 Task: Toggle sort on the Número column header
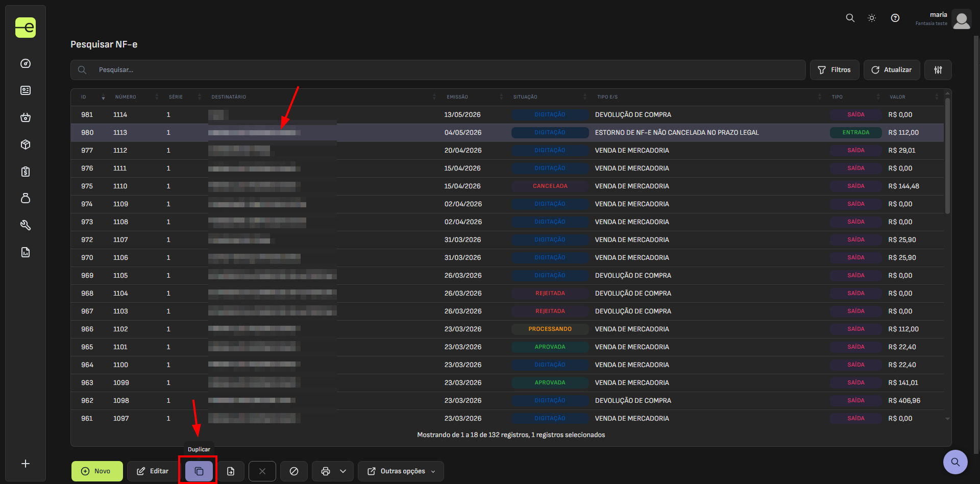click(x=126, y=97)
